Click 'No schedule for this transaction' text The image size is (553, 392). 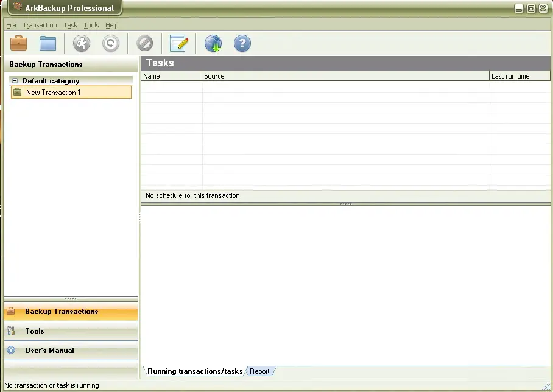point(192,195)
